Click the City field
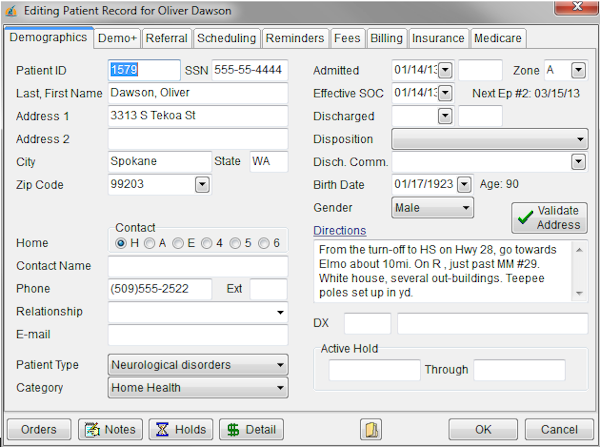The height and width of the screenshot is (447, 600). point(160,162)
